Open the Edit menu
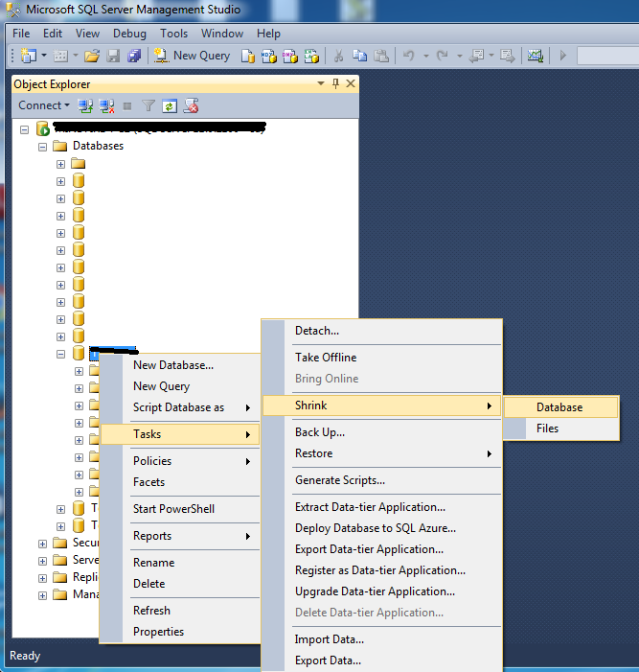 point(53,34)
